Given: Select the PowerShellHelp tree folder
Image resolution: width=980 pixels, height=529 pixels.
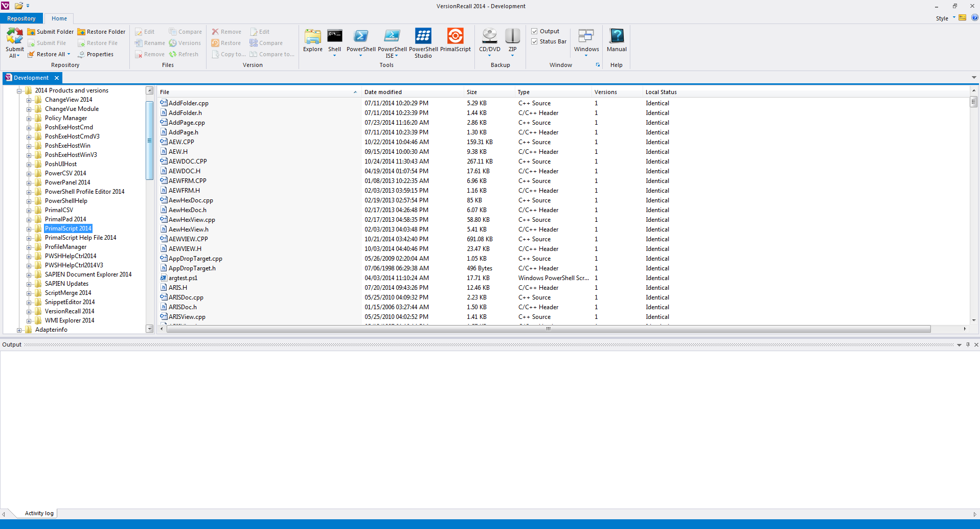Looking at the screenshot, I should point(66,201).
